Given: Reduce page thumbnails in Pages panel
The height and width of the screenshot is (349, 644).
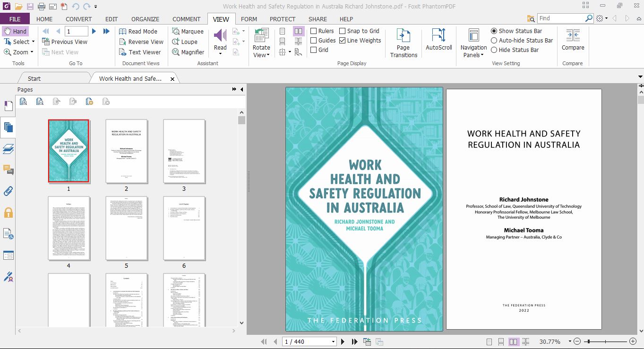Looking at the screenshot, I should (x=40, y=101).
